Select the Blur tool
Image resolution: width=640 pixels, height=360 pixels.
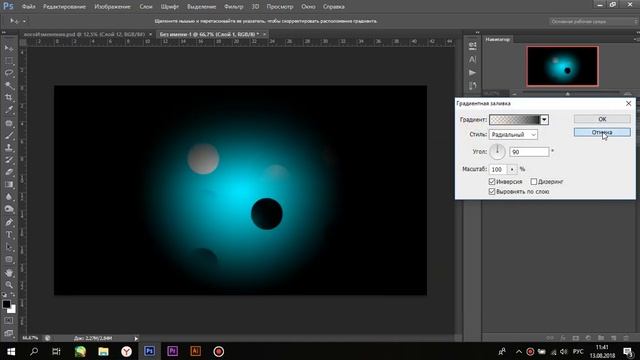[9, 197]
